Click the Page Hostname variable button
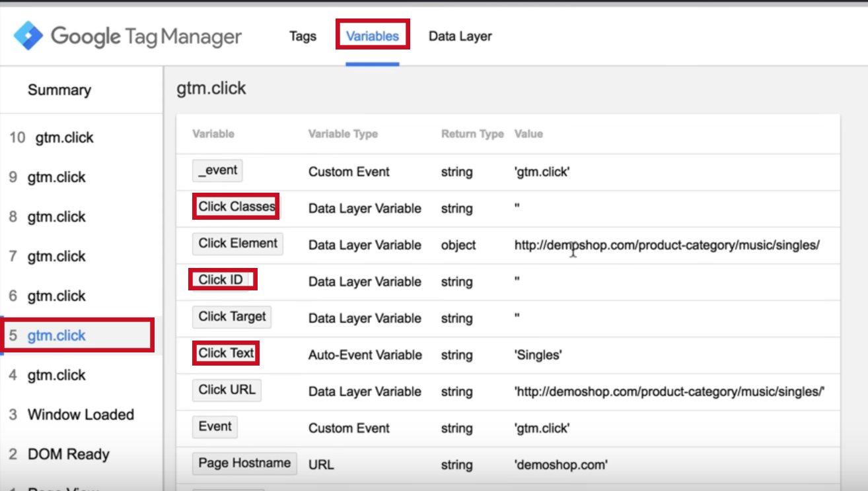Image resolution: width=868 pixels, height=491 pixels. (x=244, y=463)
